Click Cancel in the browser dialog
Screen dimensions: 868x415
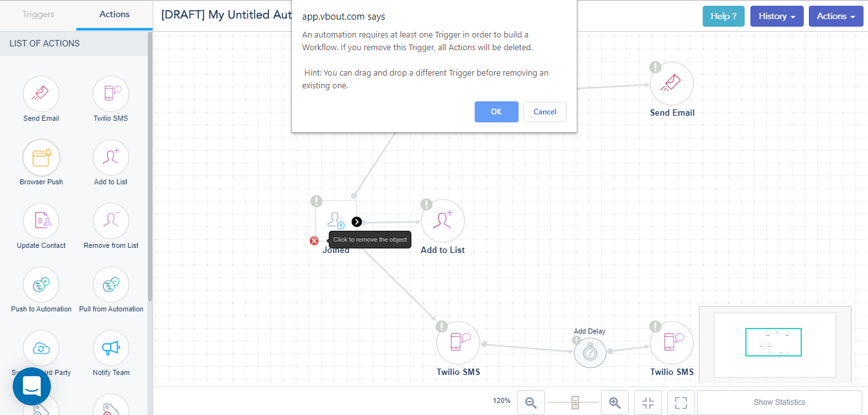point(545,111)
